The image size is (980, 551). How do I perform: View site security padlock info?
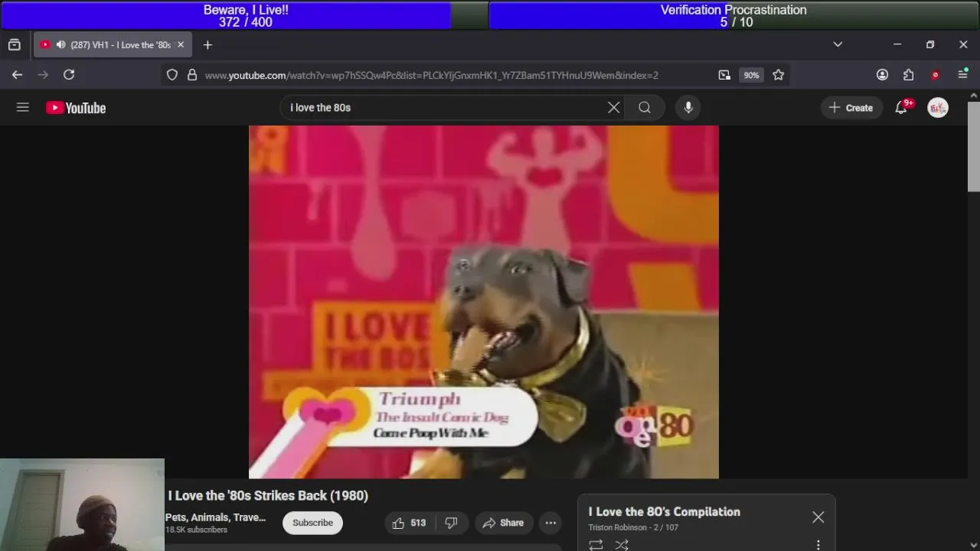point(192,75)
